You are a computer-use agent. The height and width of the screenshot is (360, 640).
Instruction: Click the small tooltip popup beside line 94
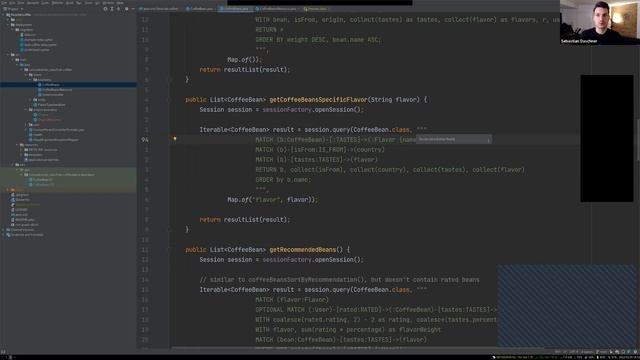(454, 139)
